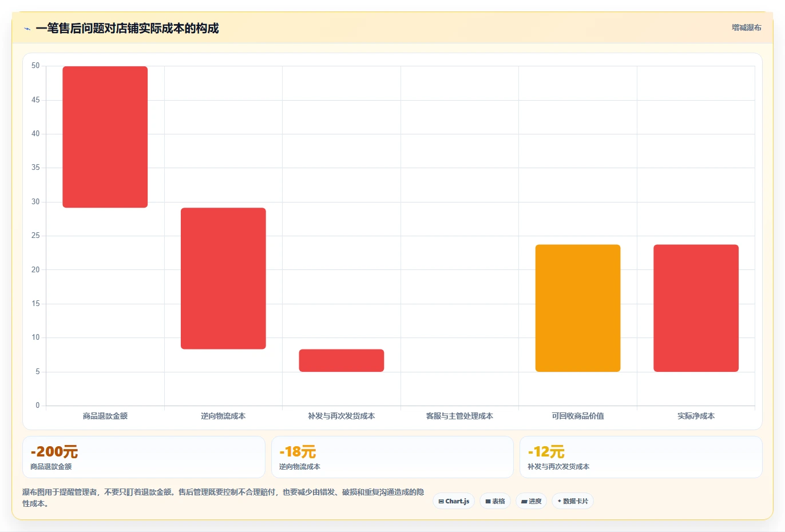Screen dimensions: 785x532
Task: Click the 实际净成本 x-axis label
Action: [x=696, y=416]
